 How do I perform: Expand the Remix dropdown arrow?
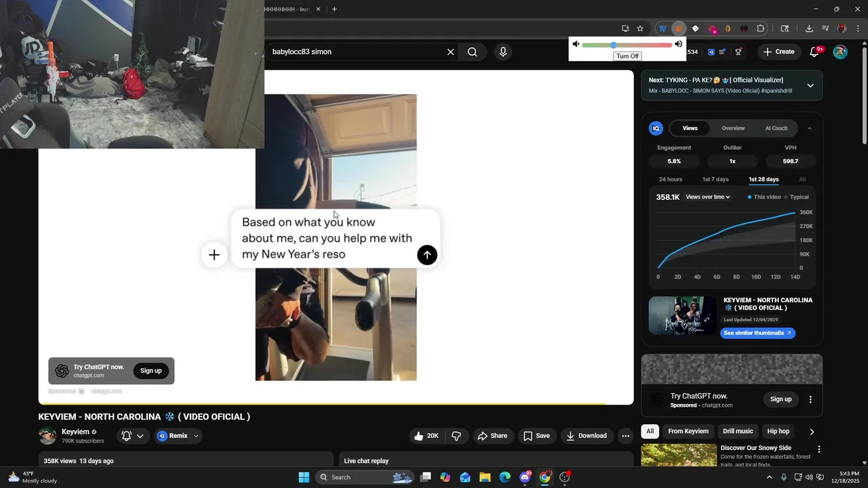pyautogui.click(x=196, y=436)
